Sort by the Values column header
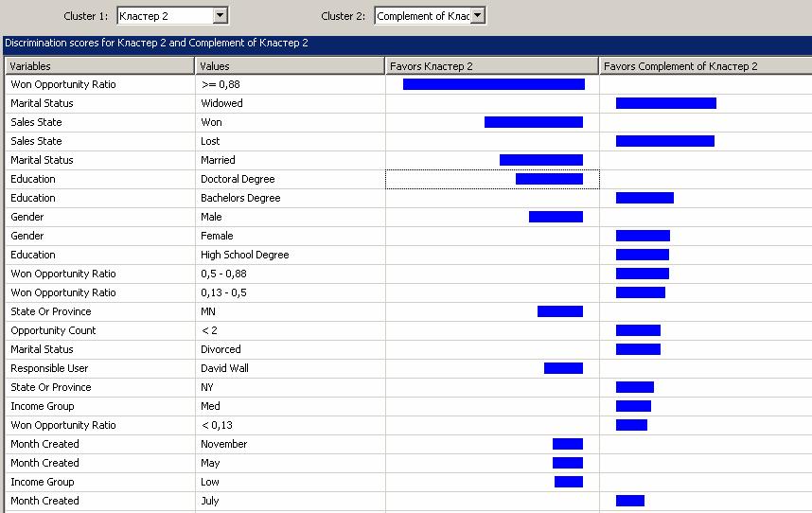The width and height of the screenshot is (812, 513). (x=290, y=66)
